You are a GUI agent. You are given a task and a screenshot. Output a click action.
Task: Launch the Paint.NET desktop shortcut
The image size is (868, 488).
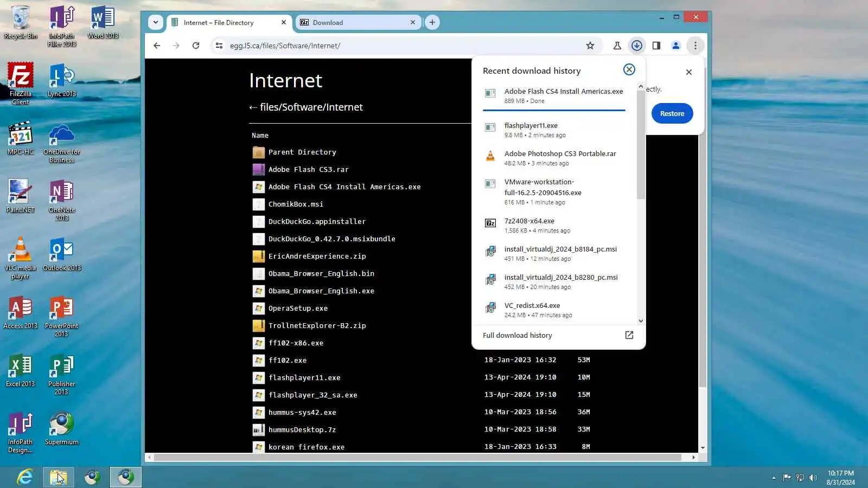tap(21, 196)
